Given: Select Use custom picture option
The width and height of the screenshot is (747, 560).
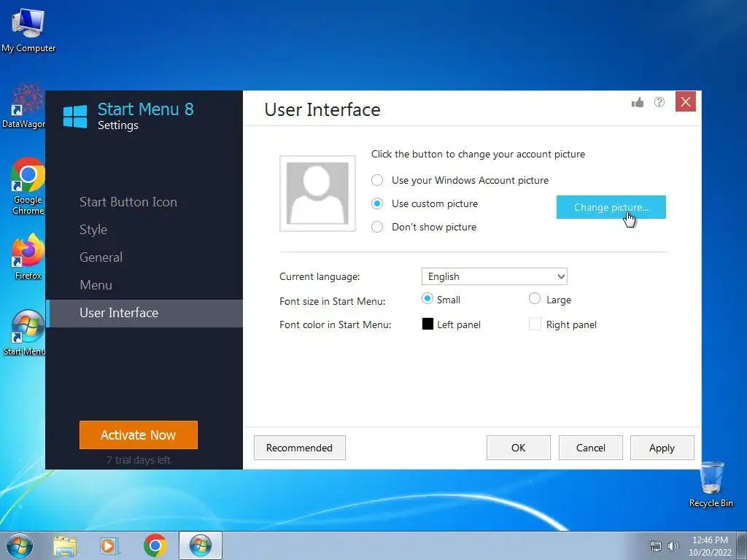Looking at the screenshot, I should click(x=425, y=204).
